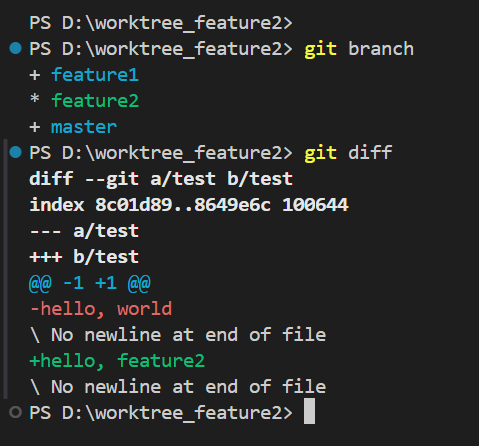479x446 pixels.
Task: Click asterisk before feature2 branch
Action: 35,99
